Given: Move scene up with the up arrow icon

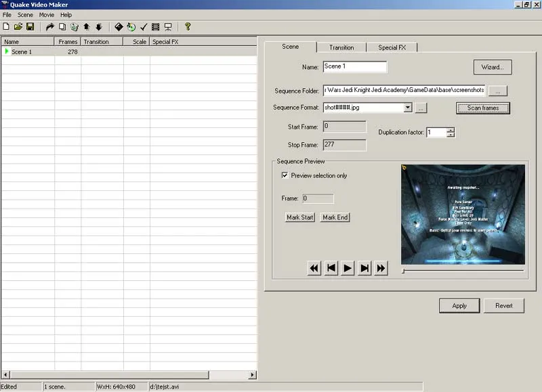Looking at the screenshot, I should pyautogui.click(x=87, y=27).
